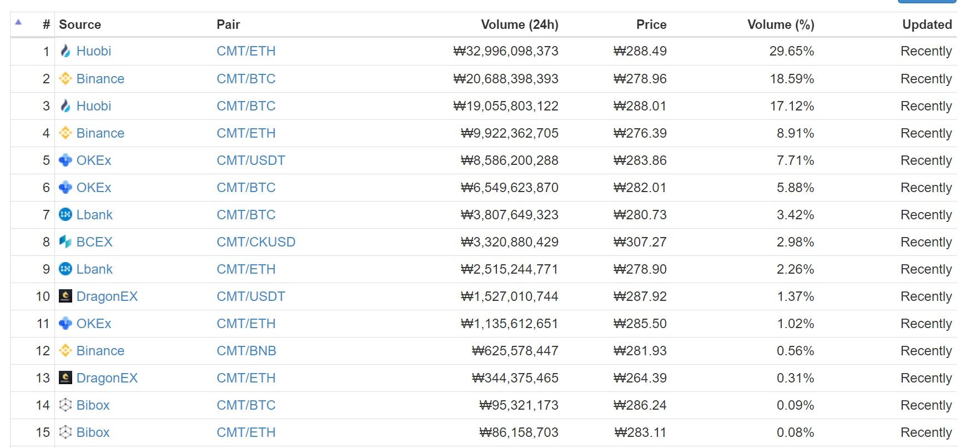This screenshot has width=980, height=448.
Task: Open the Huobi link in row 3
Action: coord(94,105)
